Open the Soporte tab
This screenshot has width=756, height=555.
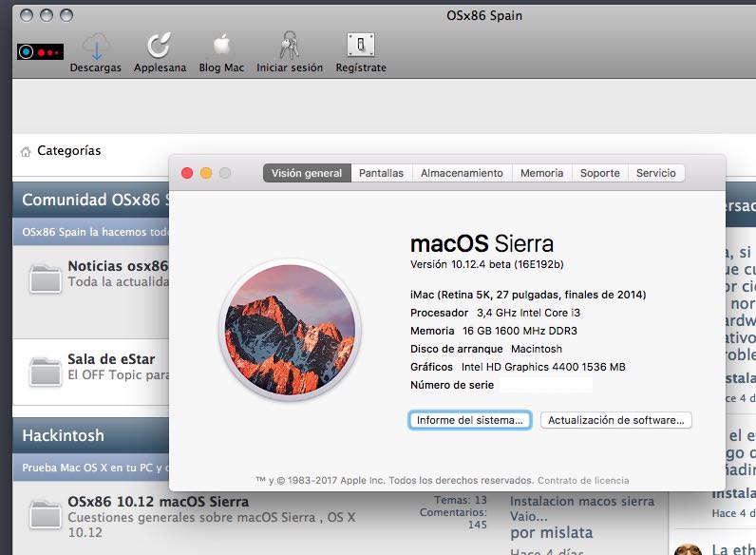pyautogui.click(x=600, y=173)
